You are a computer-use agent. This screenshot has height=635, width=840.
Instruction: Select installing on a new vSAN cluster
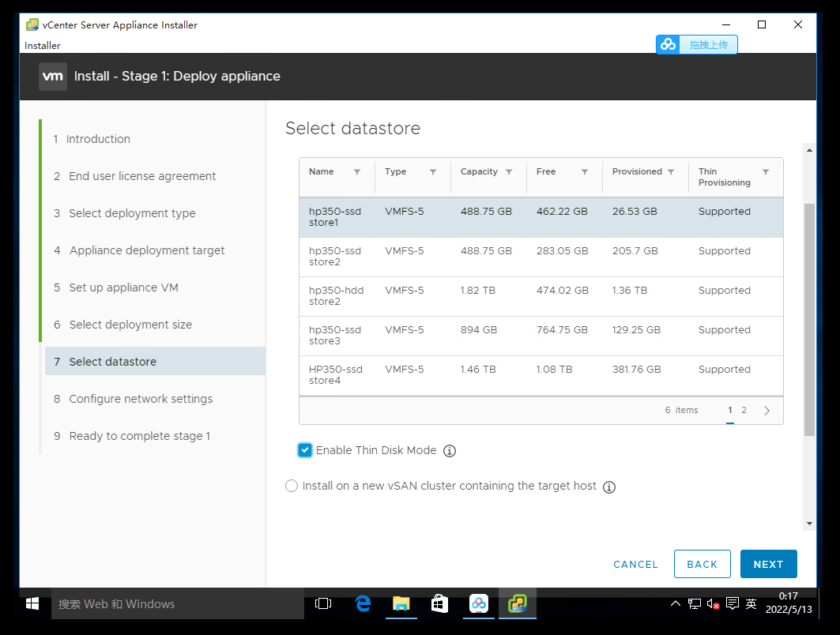pos(292,486)
